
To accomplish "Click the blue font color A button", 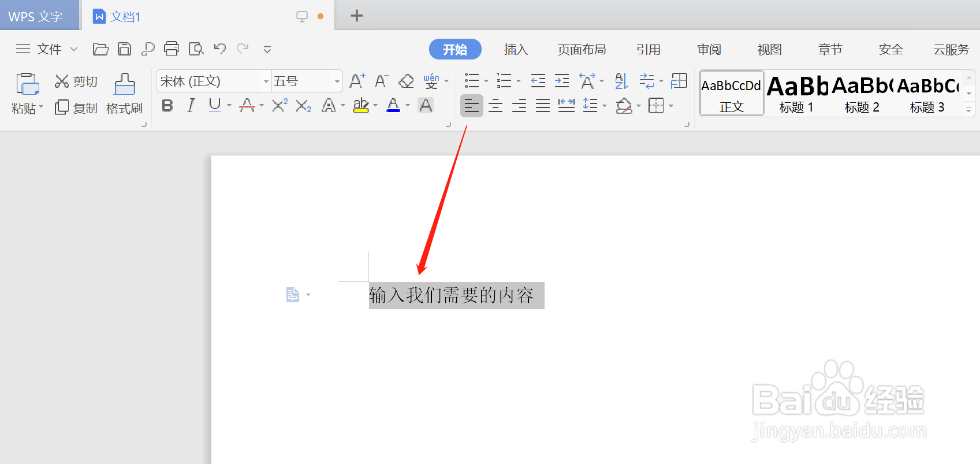I will pos(393,105).
